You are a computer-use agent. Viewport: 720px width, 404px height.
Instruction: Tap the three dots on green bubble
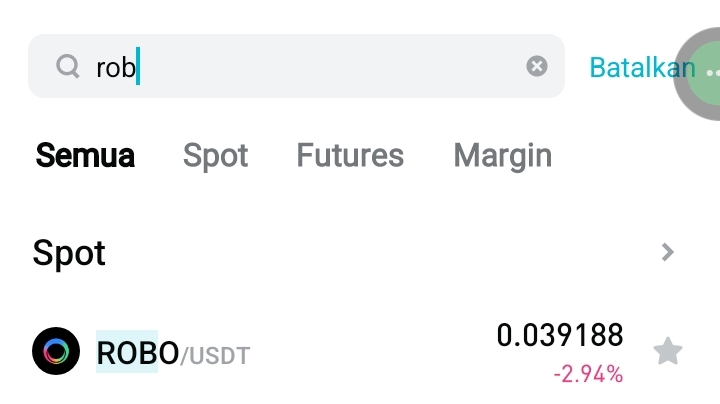click(x=712, y=72)
